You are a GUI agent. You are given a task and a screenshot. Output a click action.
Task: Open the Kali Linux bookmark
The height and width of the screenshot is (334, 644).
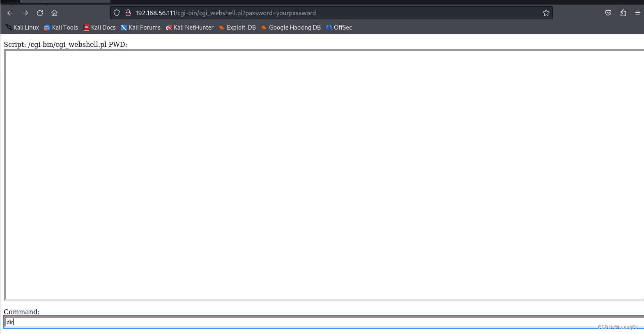pos(22,28)
